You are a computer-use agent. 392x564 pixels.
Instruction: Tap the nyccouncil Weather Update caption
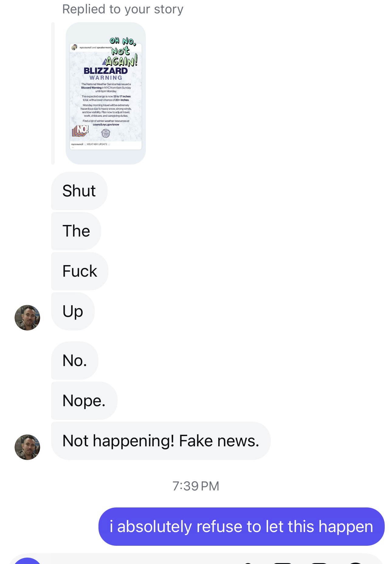tap(90, 144)
